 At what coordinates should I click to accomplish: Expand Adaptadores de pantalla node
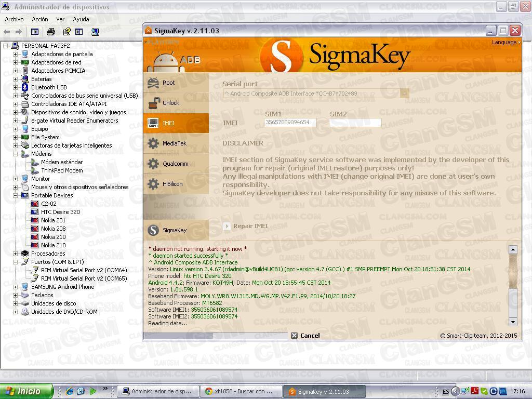coord(15,54)
